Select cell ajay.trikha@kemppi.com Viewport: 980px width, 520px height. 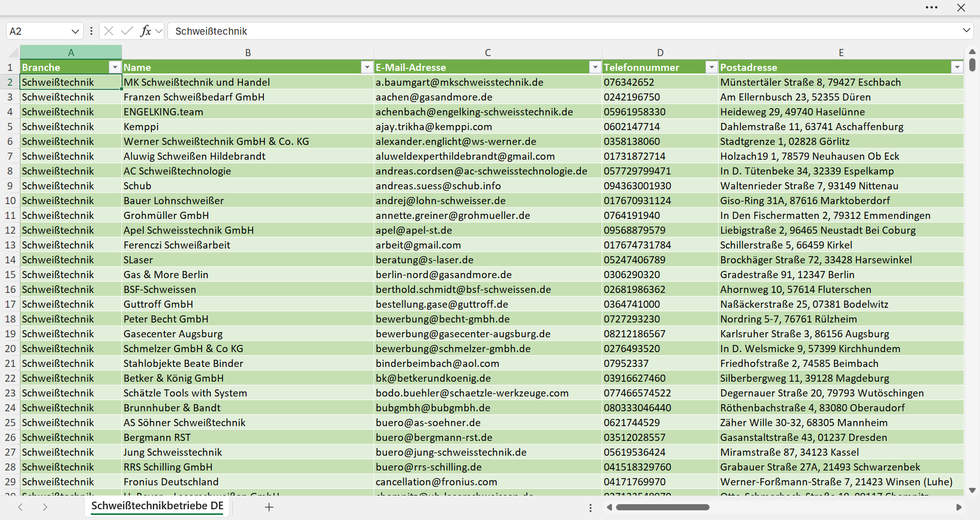click(488, 127)
